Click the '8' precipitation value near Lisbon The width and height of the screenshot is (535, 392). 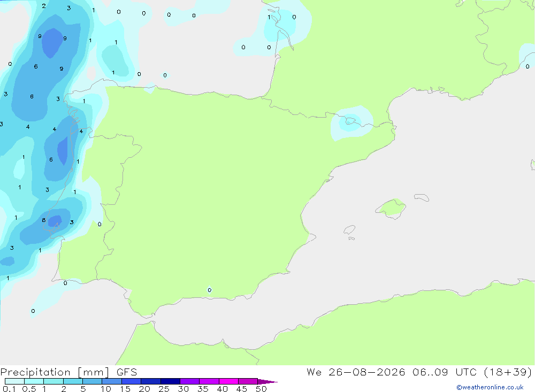(44, 220)
